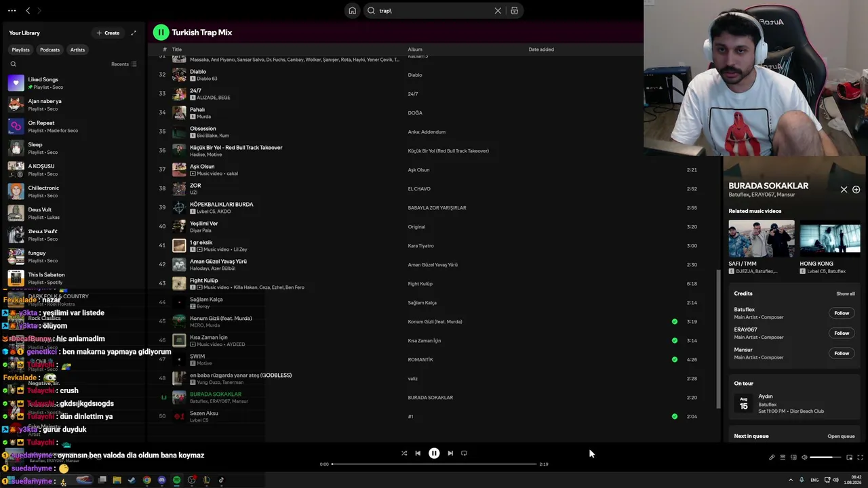The height and width of the screenshot is (488, 868).
Task: Open the This Is Sabaton playlist
Action: [x=73, y=278]
